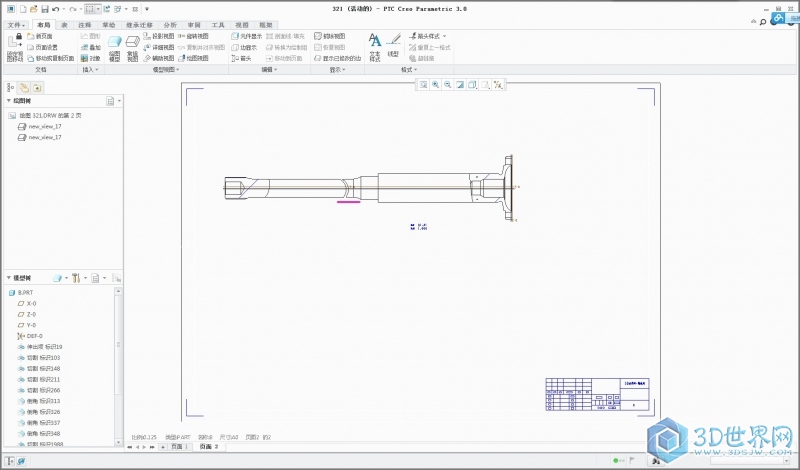Viewport: 800px width, 470px height.
Task: Open the 文件 File menu
Action: click(16, 24)
